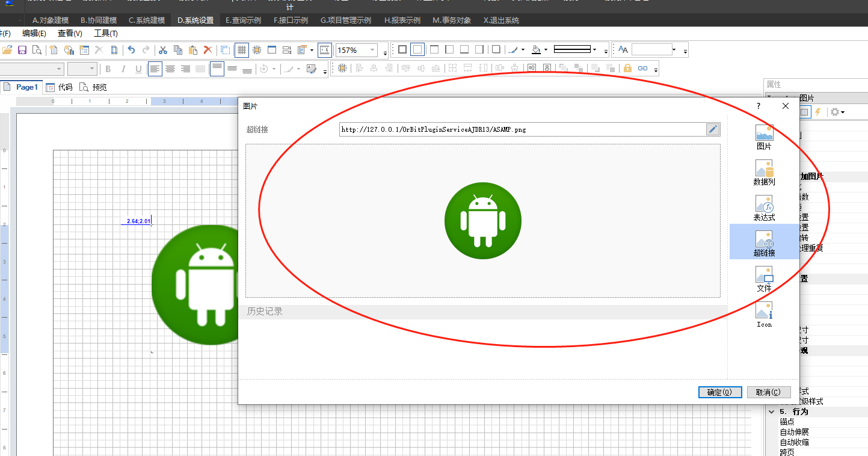Collapse the 5. 行为 property group
The width and height of the screenshot is (868, 456).
(771, 411)
